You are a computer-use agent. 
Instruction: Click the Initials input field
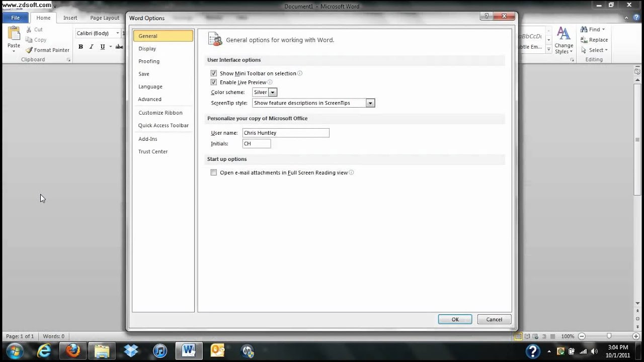[257, 144]
